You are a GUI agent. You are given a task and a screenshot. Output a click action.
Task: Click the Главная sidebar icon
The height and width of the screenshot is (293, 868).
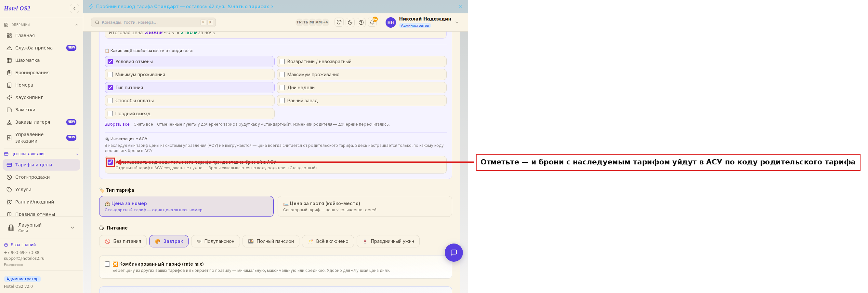(x=9, y=35)
